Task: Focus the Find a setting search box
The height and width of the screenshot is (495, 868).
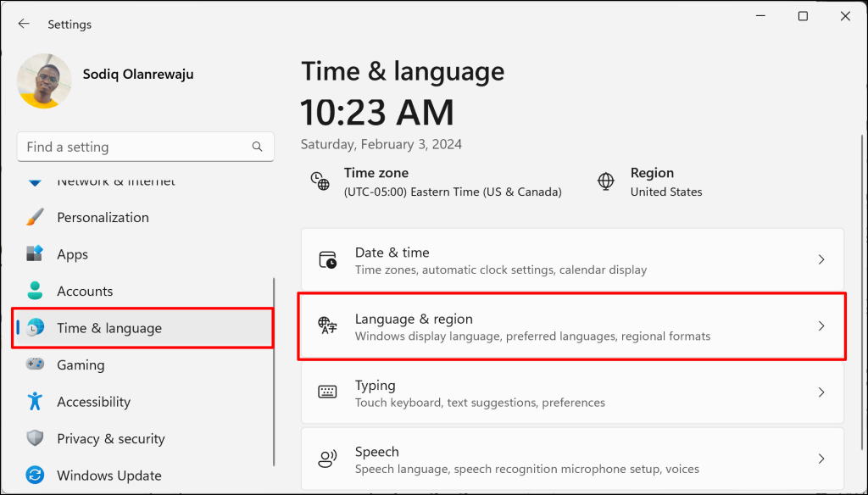Action: [146, 147]
